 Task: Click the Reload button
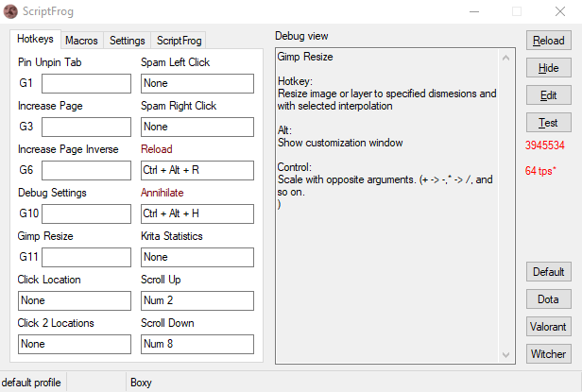pyautogui.click(x=549, y=41)
